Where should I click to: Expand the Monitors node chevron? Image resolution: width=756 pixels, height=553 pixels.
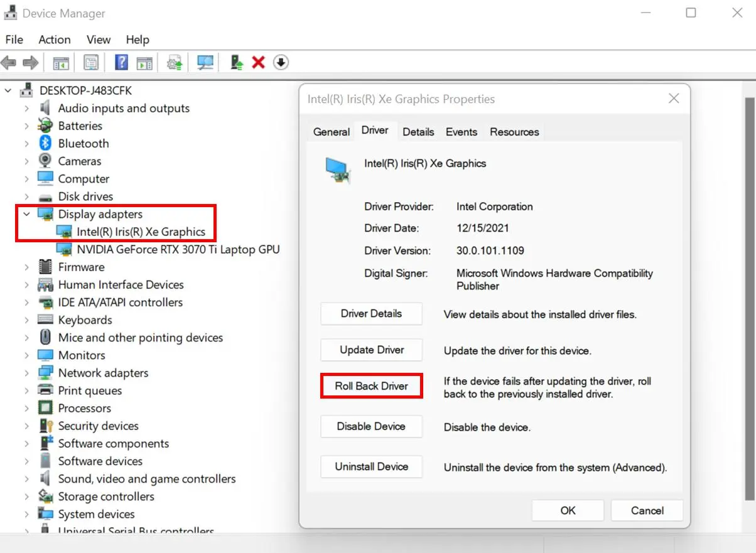26,355
